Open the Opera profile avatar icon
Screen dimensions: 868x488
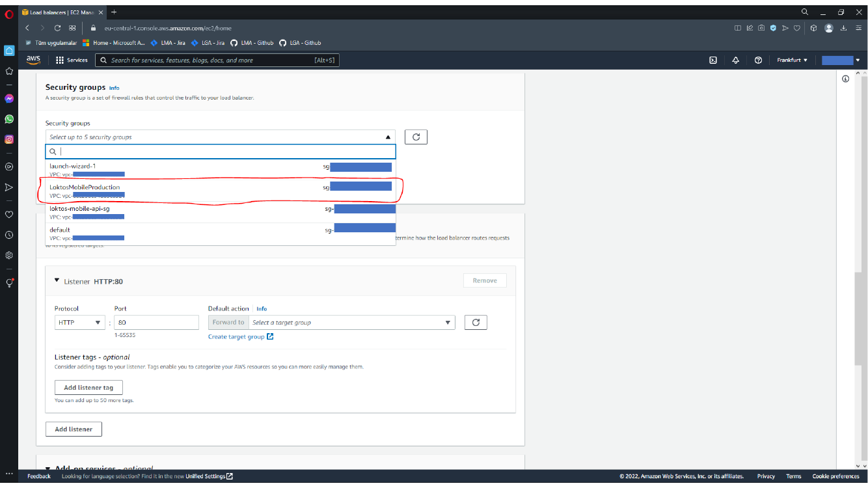coord(829,28)
